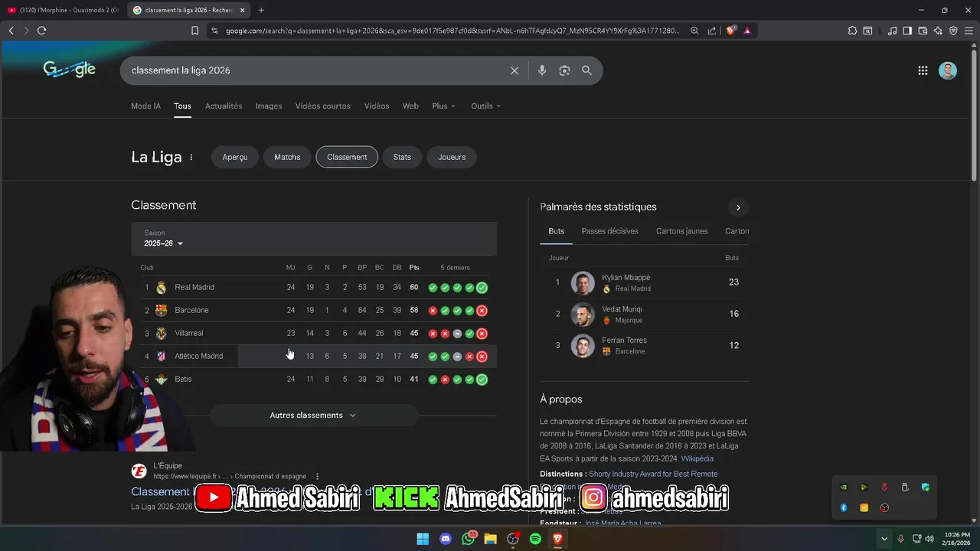Open Google Lens image search icon
Image resolution: width=980 pixels, height=551 pixels.
564,70
